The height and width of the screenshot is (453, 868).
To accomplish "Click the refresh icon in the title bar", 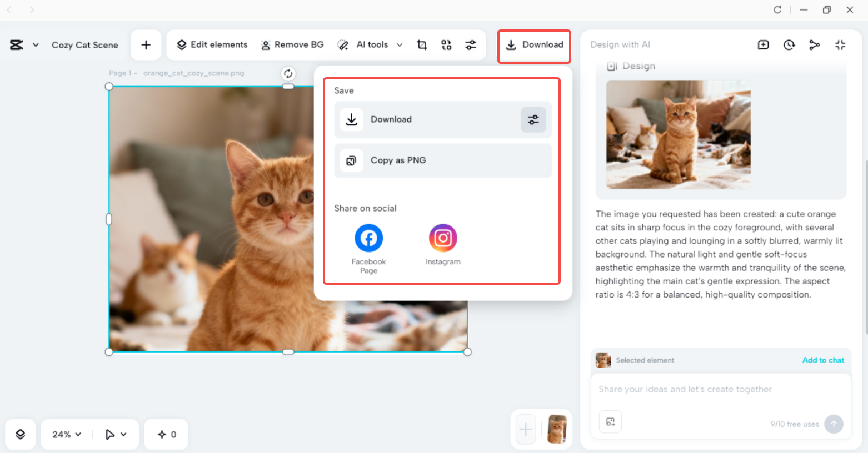I will (x=777, y=10).
